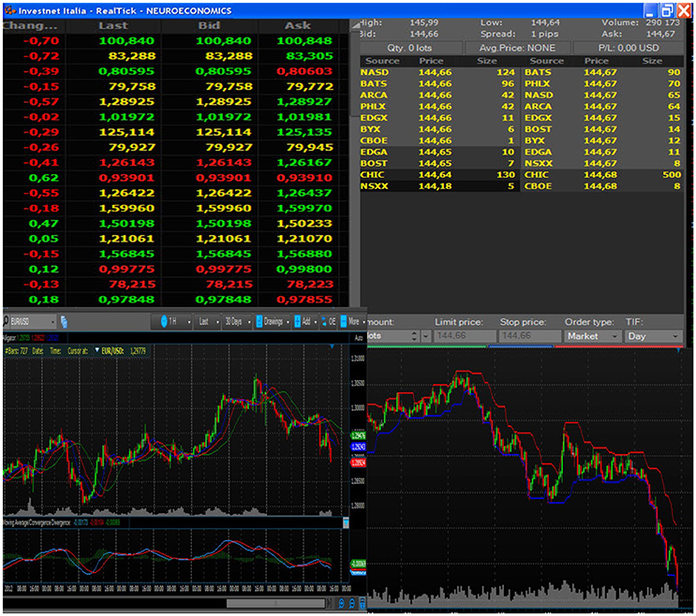Open the More options dropdown
696x616 pixels.
point(363,321)
